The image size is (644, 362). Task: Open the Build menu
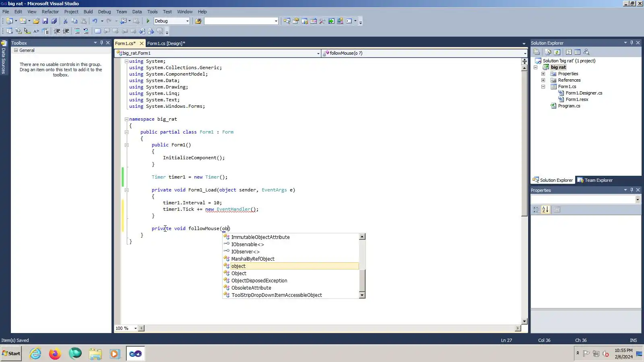[88, 12]
